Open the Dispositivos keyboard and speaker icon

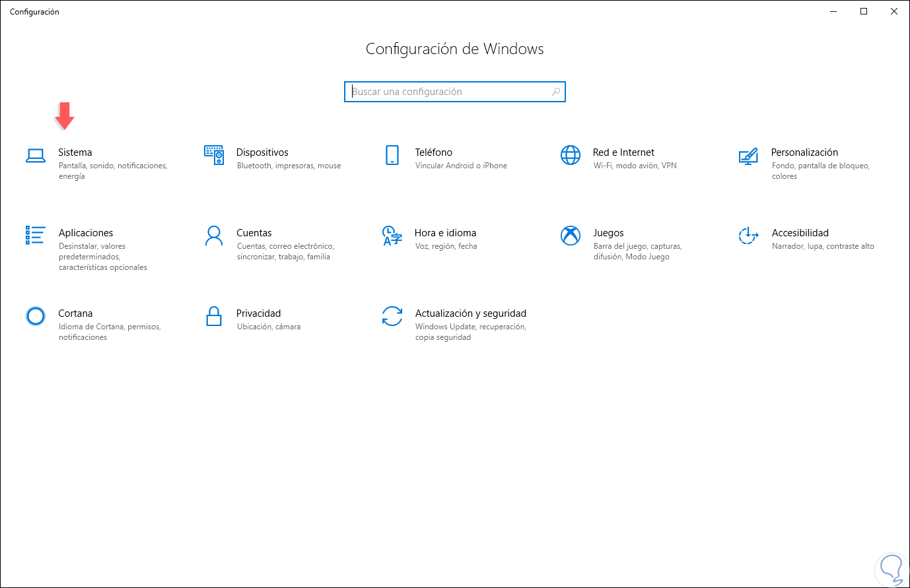point(214,155)
